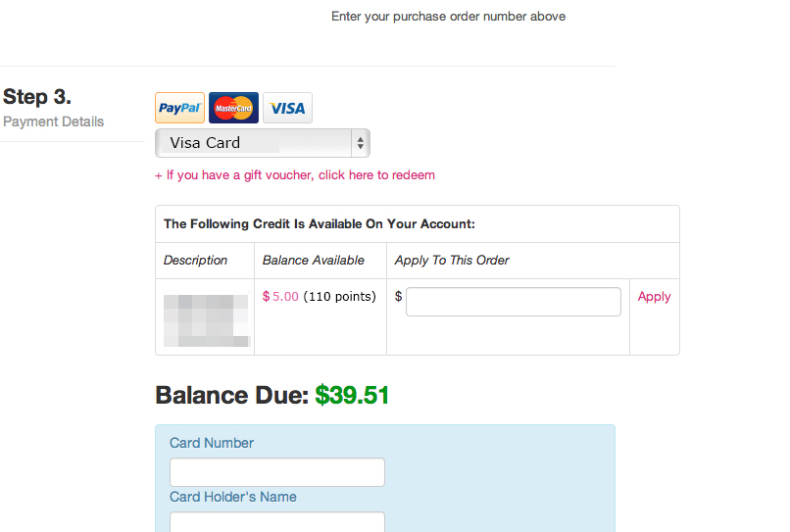This screenshot has height=532, width=790.
Task: Click the Step 3 heading
Action: tap(37, 97)
